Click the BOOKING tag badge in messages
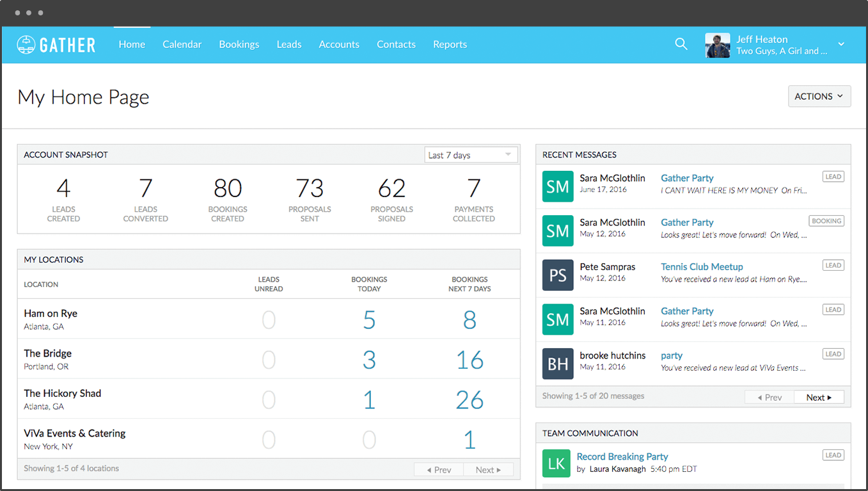868x491 pixels. (x=826, y=221)
